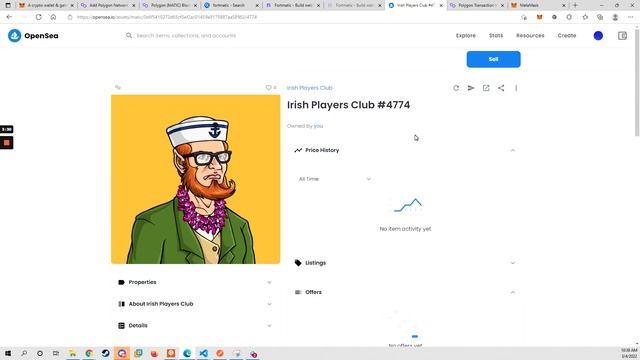
Task: Open the blue account avatar
Action: coord(598,36)
